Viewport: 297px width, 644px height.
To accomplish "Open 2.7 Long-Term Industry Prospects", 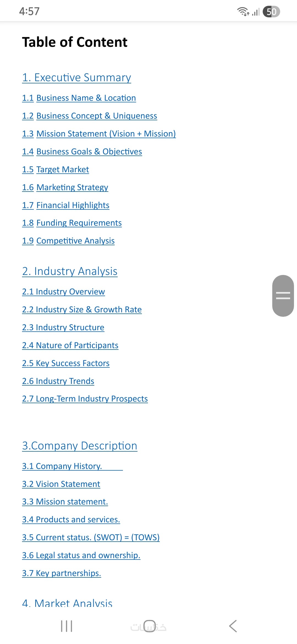I will coord(85,399).
